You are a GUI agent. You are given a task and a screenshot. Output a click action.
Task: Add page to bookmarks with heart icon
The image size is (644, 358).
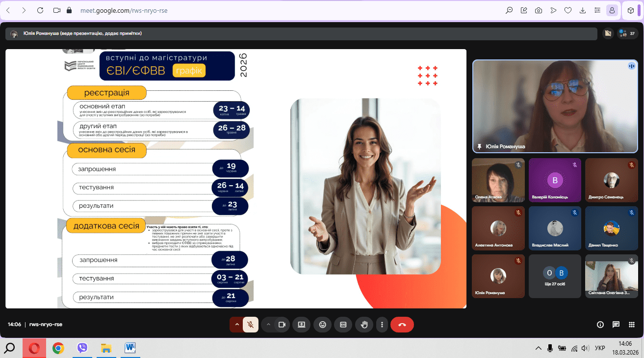[568, 10]
